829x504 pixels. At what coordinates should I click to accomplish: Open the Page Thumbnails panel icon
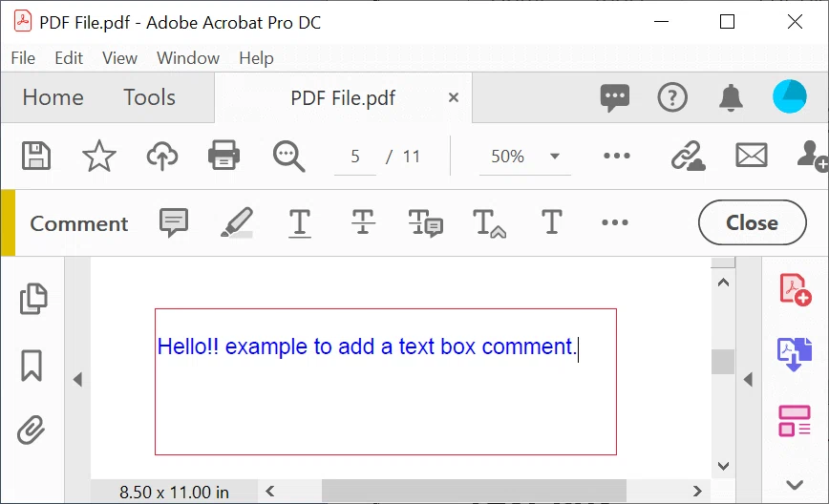(33, 299)
